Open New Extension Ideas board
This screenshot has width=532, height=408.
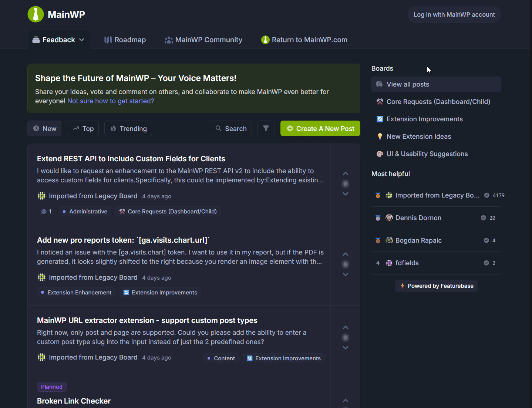pyautogui.click(x=436, y=136)
